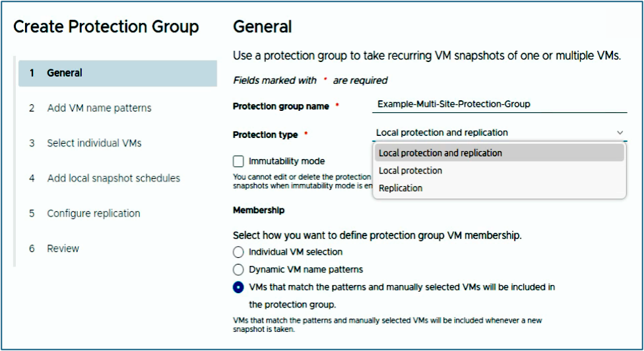Click the Immutability mode label text
This screenshot has width=644, height=351.
click(286, 161)
